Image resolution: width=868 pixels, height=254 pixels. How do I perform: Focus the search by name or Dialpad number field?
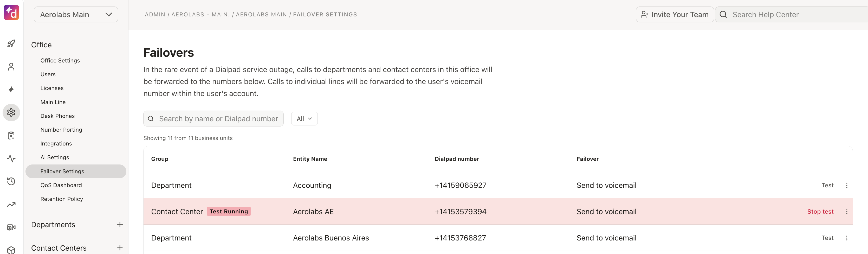pyautogui.click(x=213, y=119)
